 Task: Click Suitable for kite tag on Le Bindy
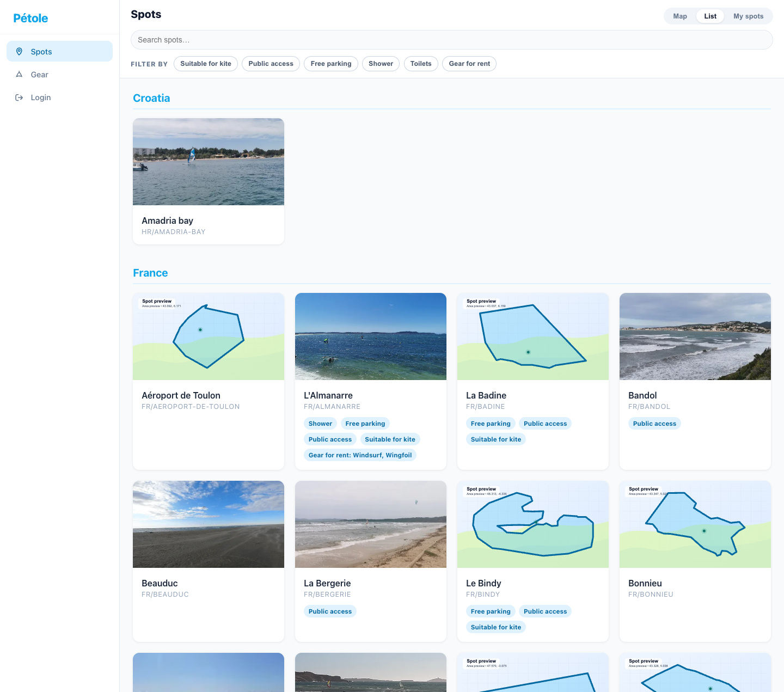coord(496,627)
